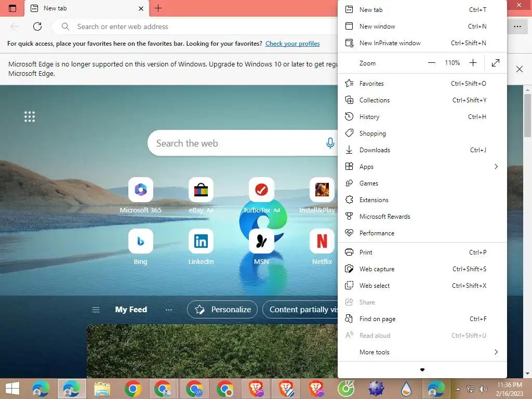Image resolution: width=532 pixels, height=399 pixels.
Task: Open a New InPrivate window
Action: pos(422,43)
